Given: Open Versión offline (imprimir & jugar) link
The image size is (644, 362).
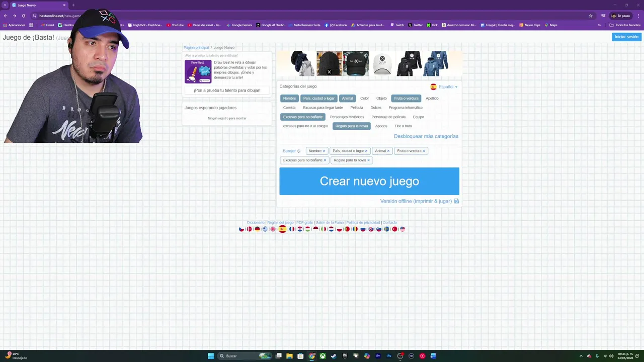Looking at the screenshot, I should pyautogui.click(x=416, y=201).
